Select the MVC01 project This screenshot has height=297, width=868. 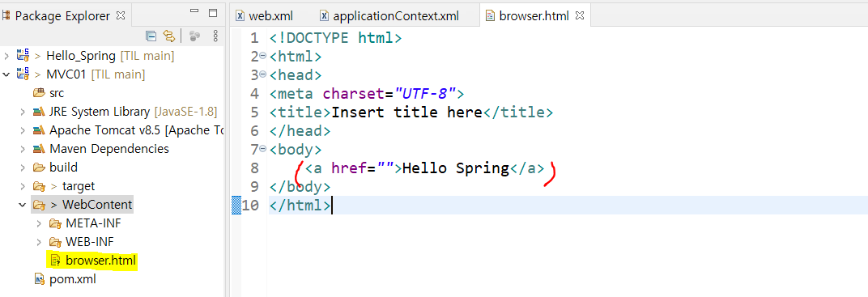click(66, 74)
